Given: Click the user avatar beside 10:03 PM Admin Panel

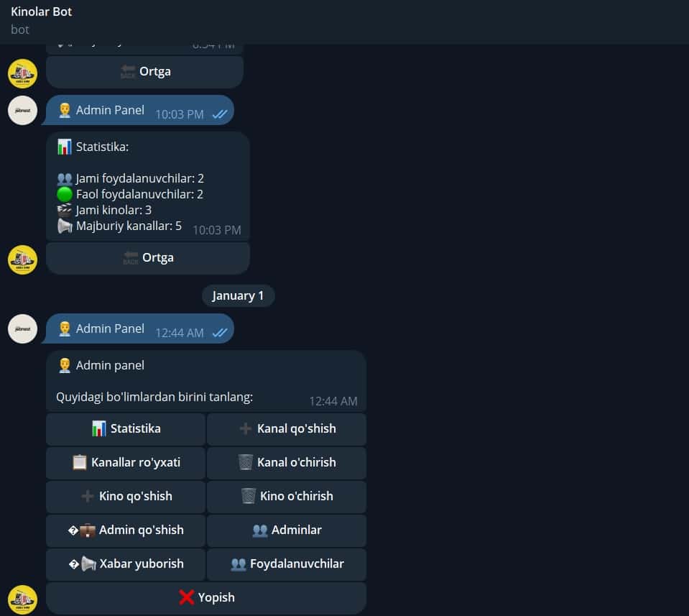Looking at the screenshot, I should coord(22,111).
